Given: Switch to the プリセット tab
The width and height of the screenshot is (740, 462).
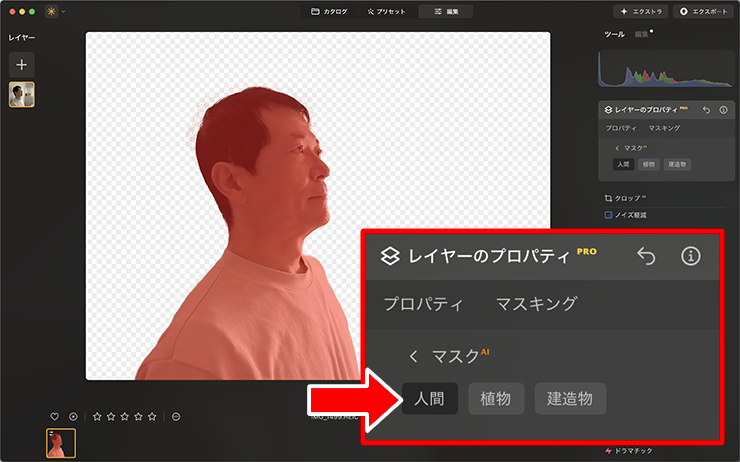Looking at the screenshot, I should 387,11.
